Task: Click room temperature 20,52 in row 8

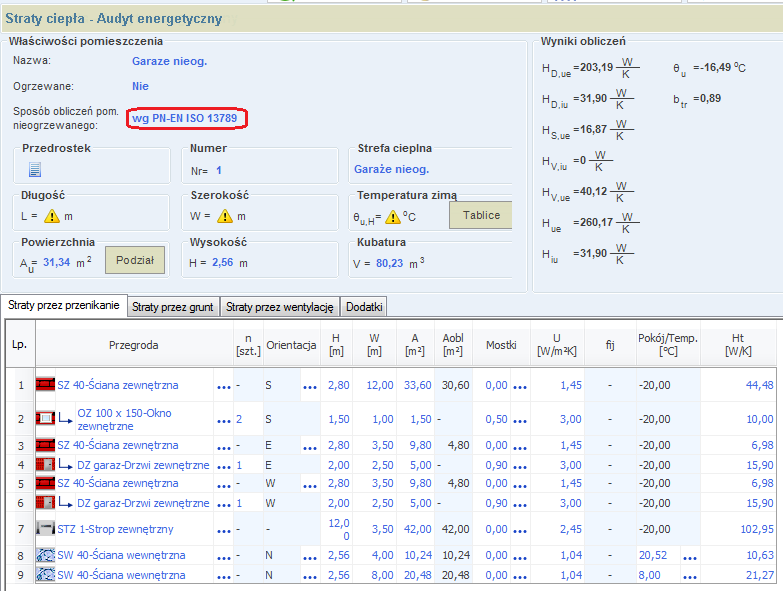Action: pos(653,555)
